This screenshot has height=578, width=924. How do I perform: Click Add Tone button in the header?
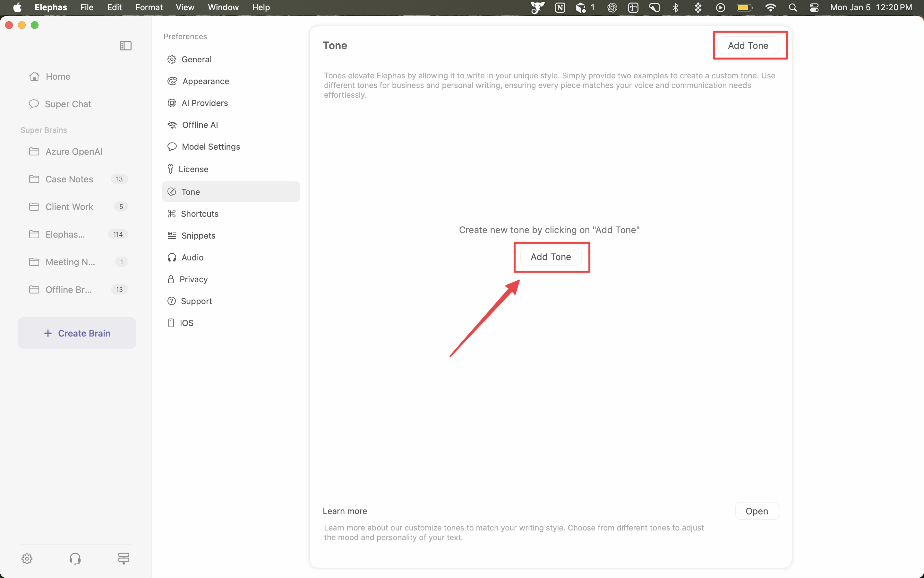click(748, 46)
